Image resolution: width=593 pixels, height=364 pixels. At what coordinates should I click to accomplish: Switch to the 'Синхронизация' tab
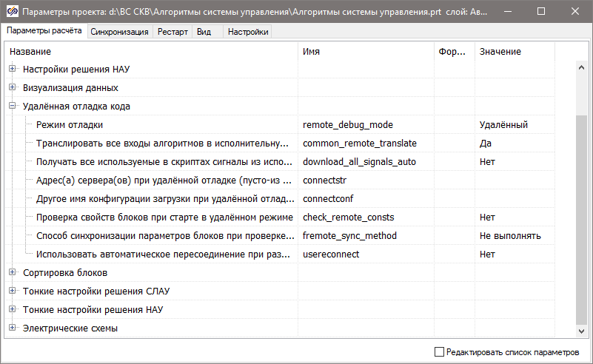pyautogui.click(x=119, y=32)
